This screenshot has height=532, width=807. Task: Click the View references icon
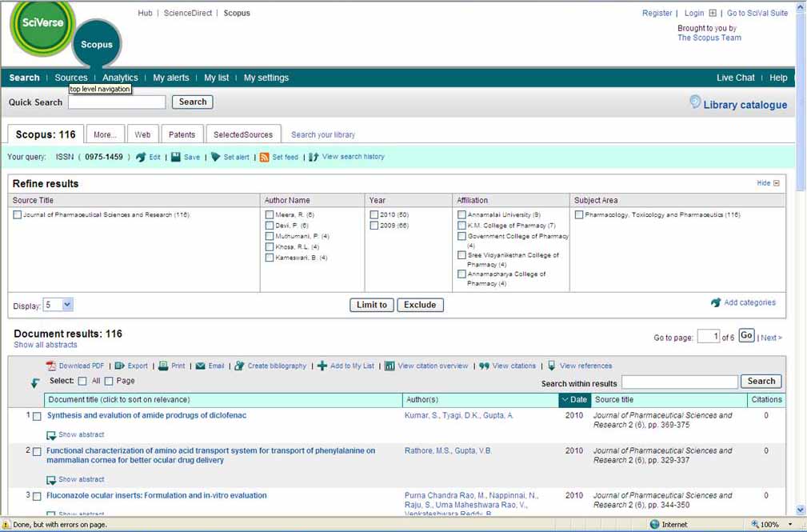click(x=551, y=366)
